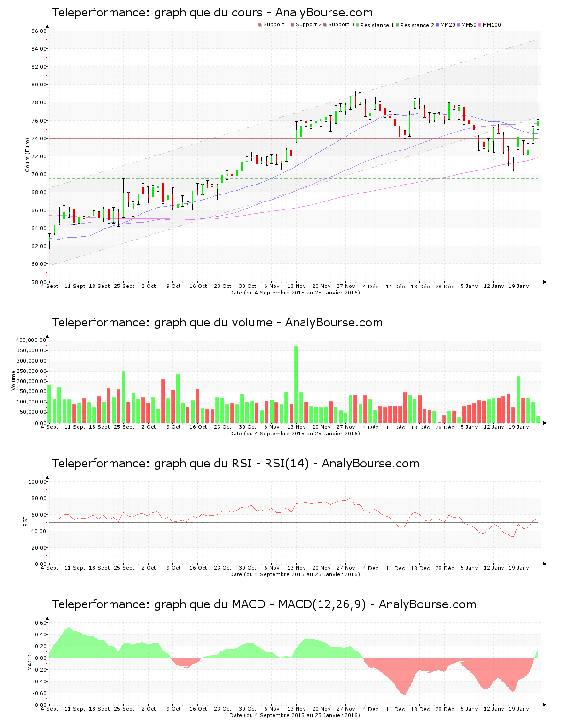This screenshot has height=728, width=564.
Task: Click the date range caption under volume chart
Action: [x=295, y=434]
